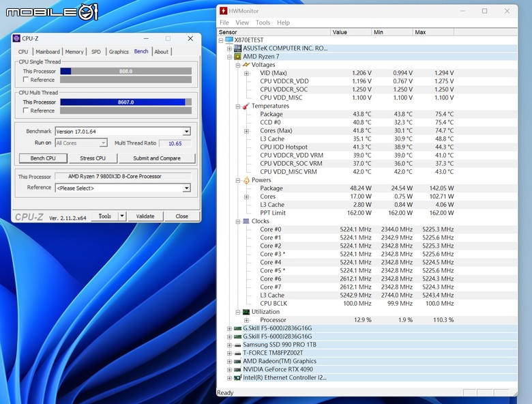Click the single thread 808.0 score bar
Image resolution: width=532 pixels, height=404 pixels.
126,71
